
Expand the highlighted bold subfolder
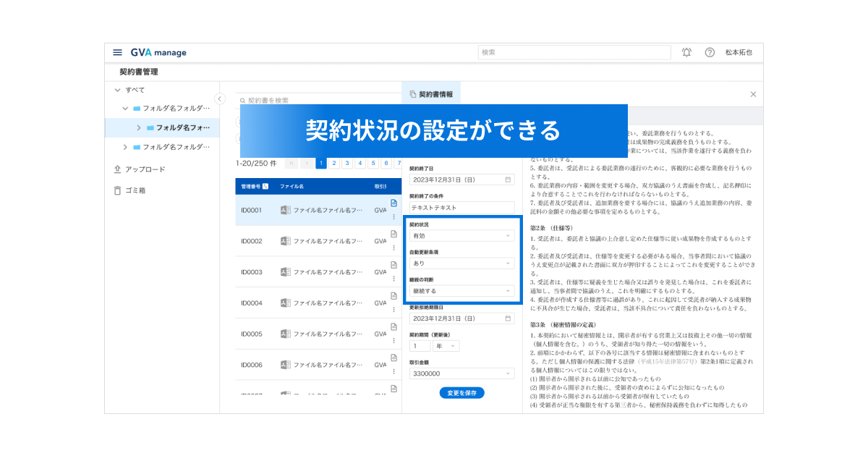pos(139,127)
